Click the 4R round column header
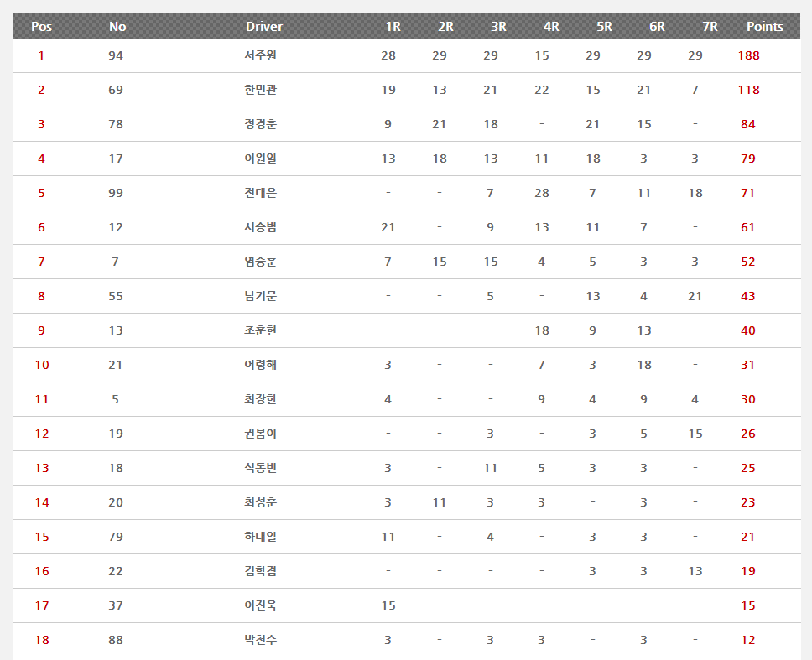The width and height of the screenshot is (812, 660). click(x=551, y=27)
